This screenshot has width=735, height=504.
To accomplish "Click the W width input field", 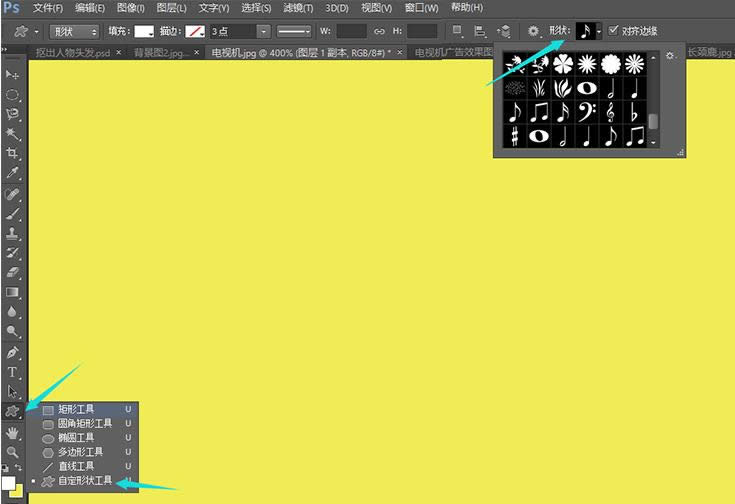I will click(352, 31).
